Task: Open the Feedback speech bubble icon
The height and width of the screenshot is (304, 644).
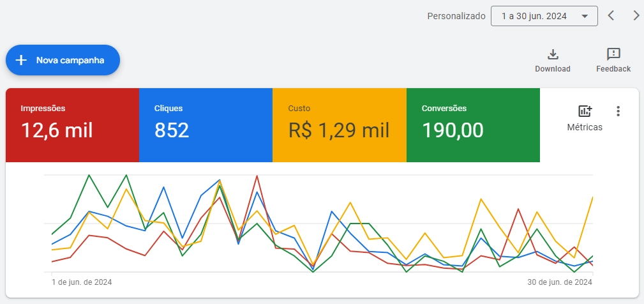Action: [x=613, y=54]
